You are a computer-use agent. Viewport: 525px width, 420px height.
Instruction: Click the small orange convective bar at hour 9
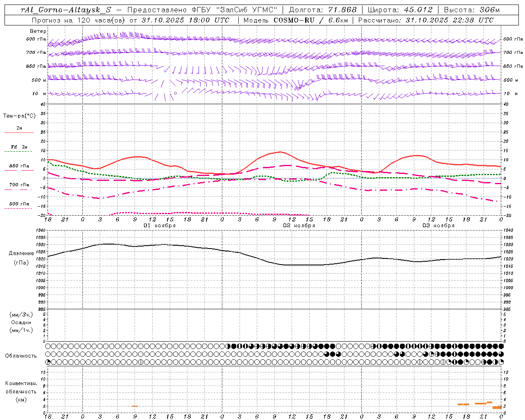135,406
